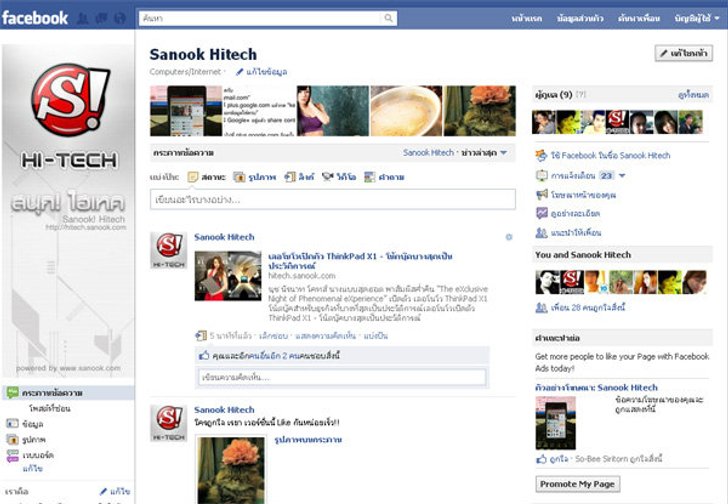Open the Sanook Hitech page title

[203, 54]
